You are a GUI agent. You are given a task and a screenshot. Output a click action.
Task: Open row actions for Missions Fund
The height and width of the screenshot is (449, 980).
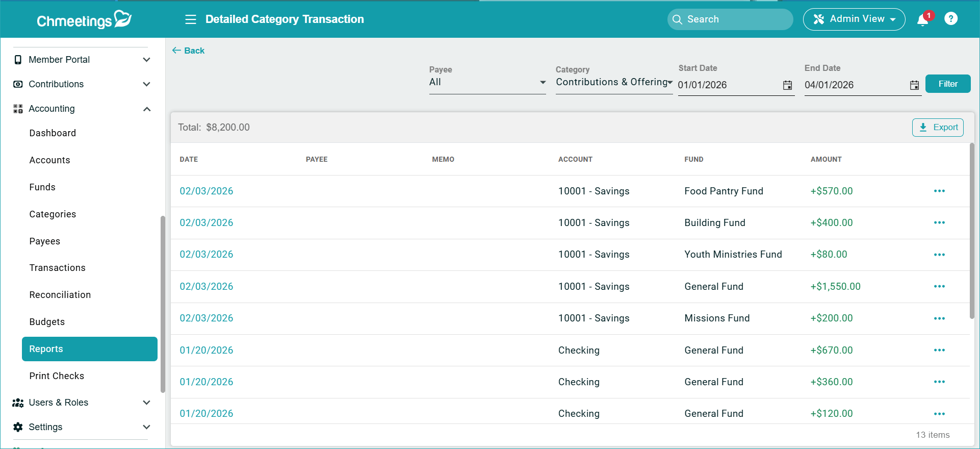[x=939, y=318]
